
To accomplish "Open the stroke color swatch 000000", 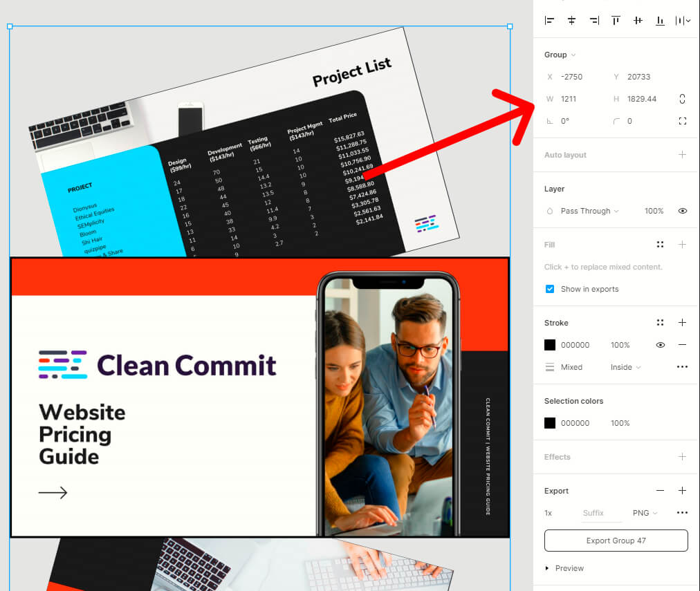I will point(550,345).
